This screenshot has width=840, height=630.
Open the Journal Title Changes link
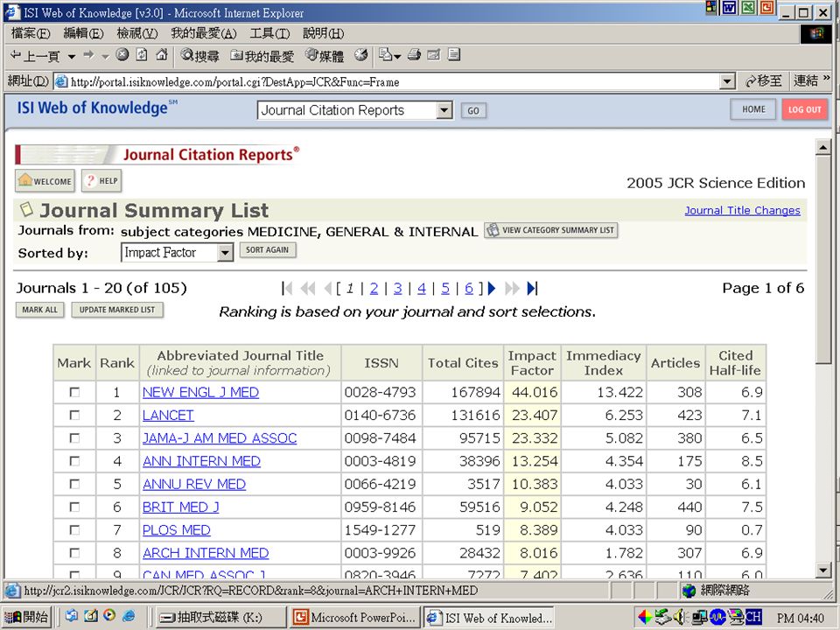pyautogui.click(x=743, y=211)
